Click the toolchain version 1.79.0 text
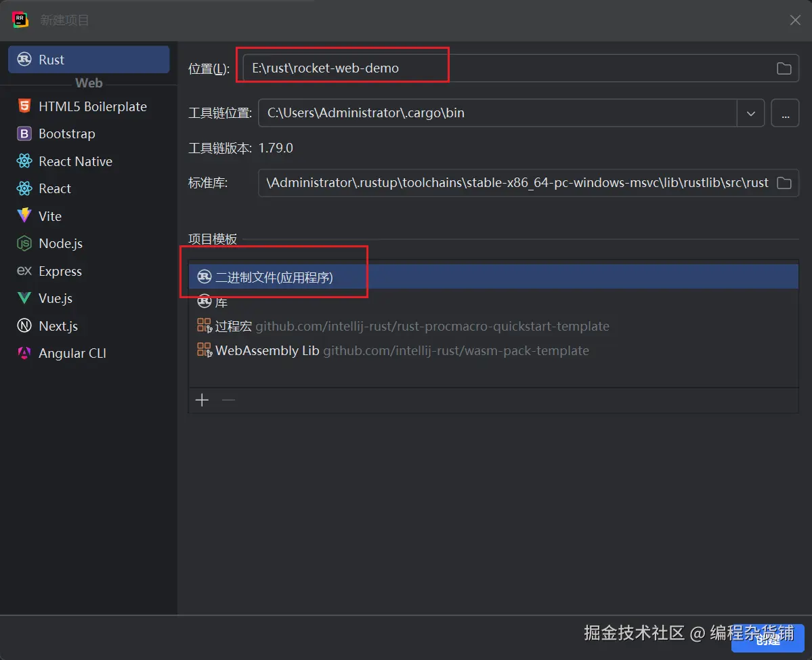This screenshot has height=660, width=812. (276, 148)
